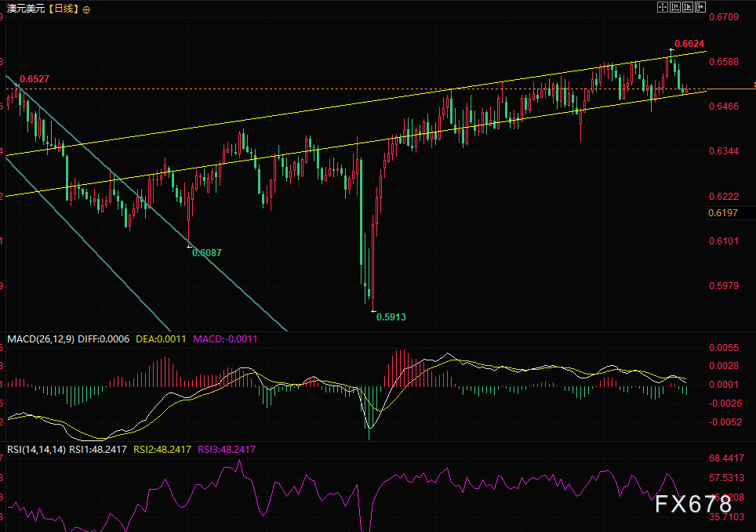Click the 0.6197 orange price axis label
This screenshot has width=756, height=532.
tap(721, 213)
